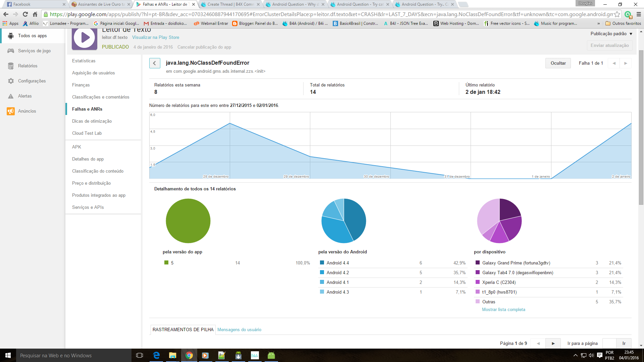The image size is (644, 362).
Task: Open Configurações gear icon
Action: tap(11, 81)
